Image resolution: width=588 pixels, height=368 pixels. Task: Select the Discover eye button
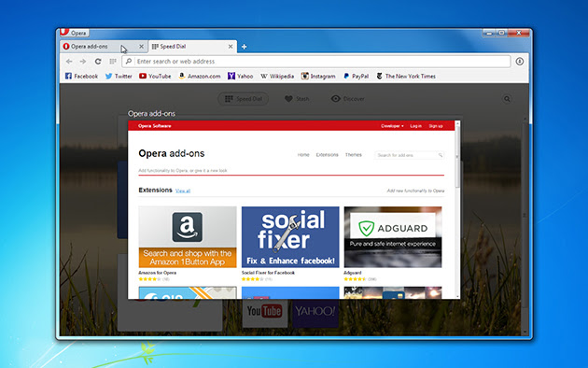347,99
